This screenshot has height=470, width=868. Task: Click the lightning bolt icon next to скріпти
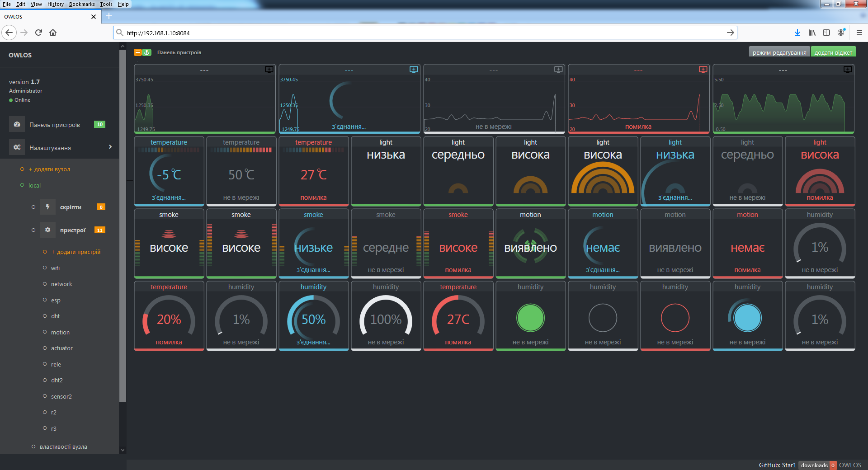(x=47, y=207)
